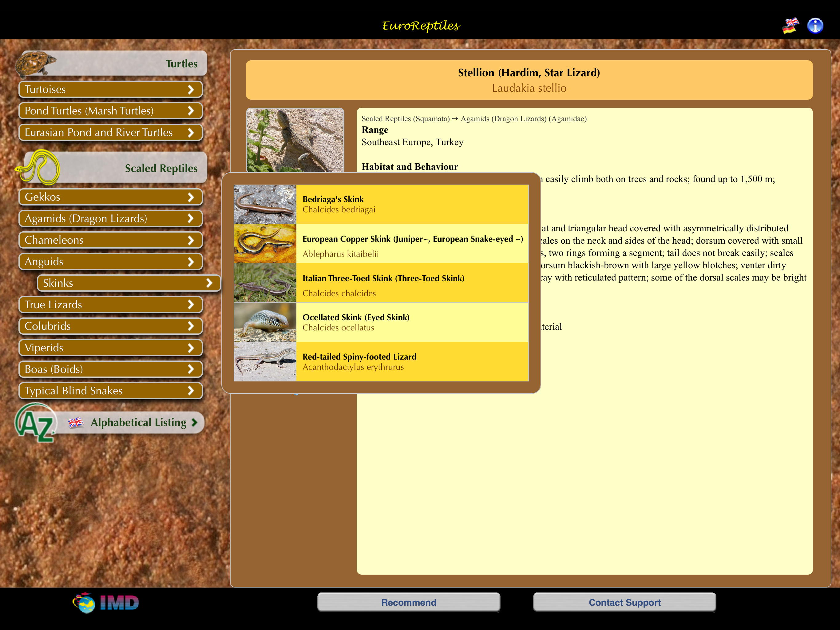Select Agamids (Dragon Lizards) category
The width and height of the screenshot is (840, 630).
click(110, 218)
